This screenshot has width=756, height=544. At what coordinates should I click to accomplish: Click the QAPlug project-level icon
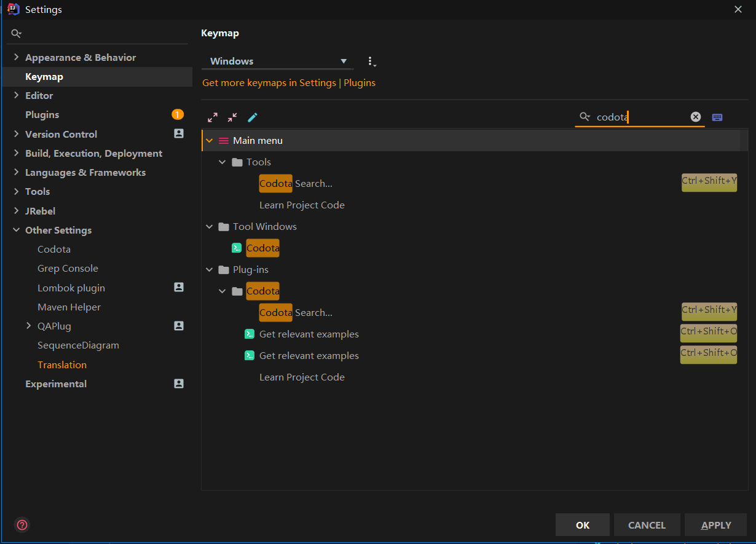tap(179, 326)
